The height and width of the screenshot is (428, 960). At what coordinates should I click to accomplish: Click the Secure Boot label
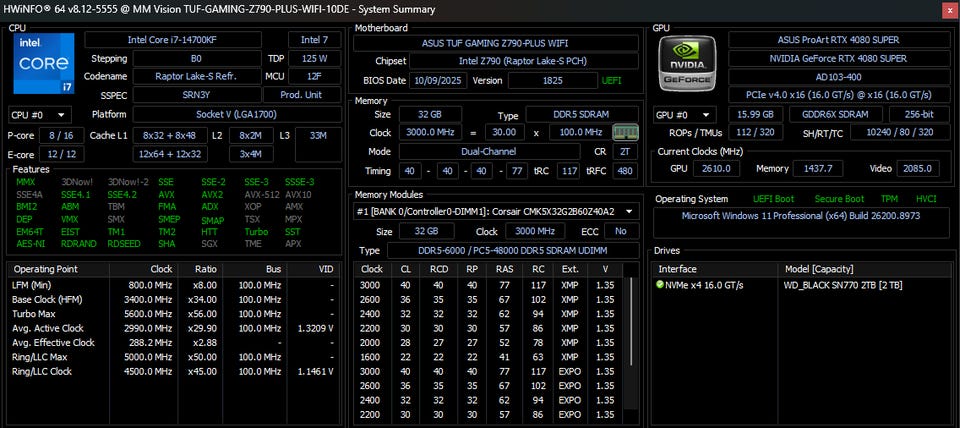click(839, 199)
